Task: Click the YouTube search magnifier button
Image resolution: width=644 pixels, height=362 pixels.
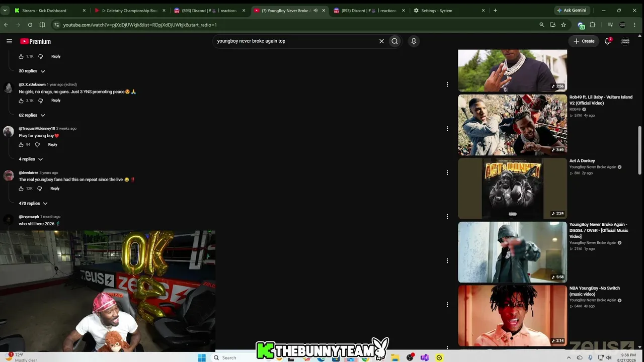Action: pos(394,41)
